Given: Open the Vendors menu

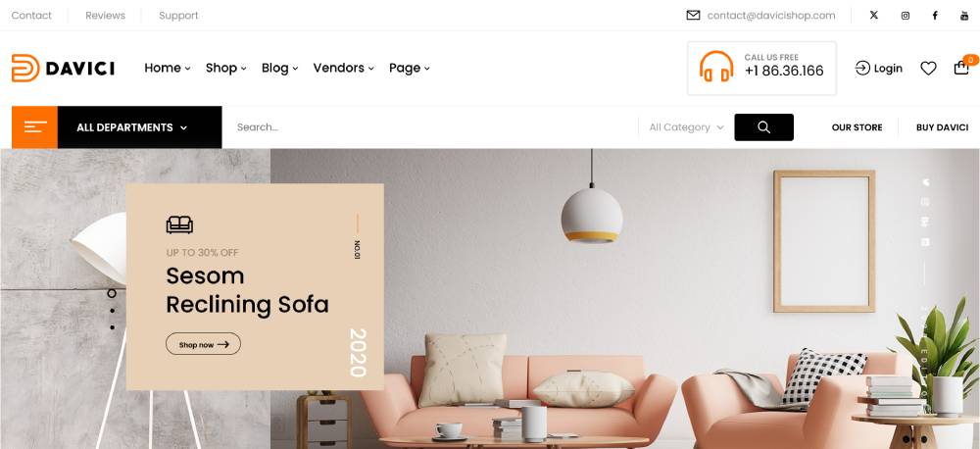Looking at the screenshot, I should (x=343, y=68).
